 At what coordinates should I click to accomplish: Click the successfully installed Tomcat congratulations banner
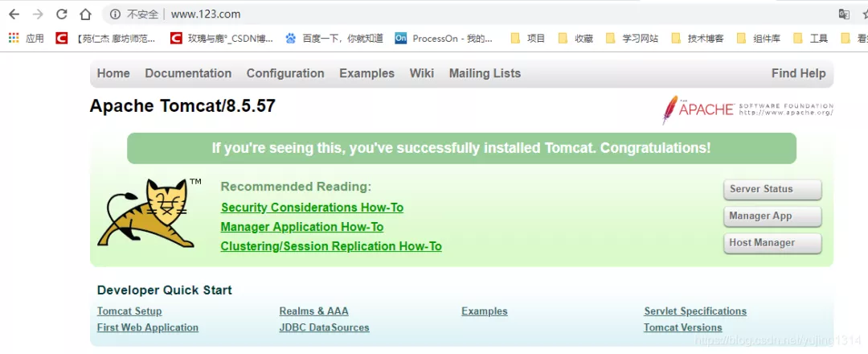pyautogui.click(x=461, y=149)
